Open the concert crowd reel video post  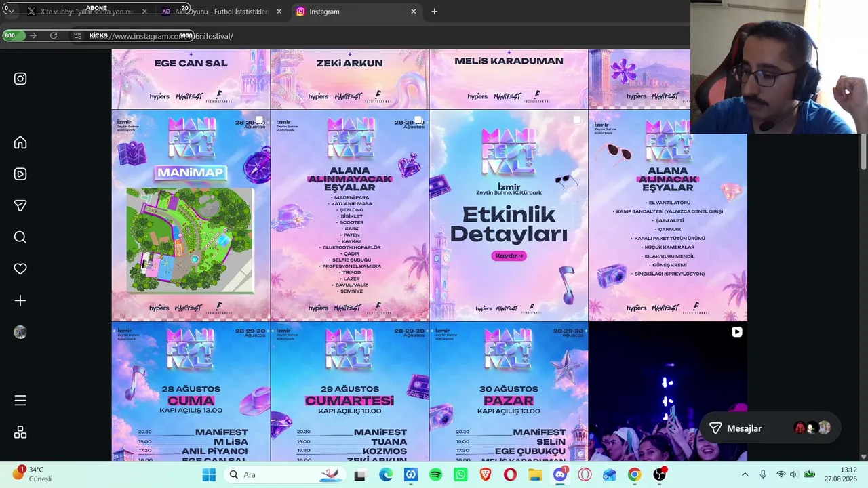click(x=668, y=392)
